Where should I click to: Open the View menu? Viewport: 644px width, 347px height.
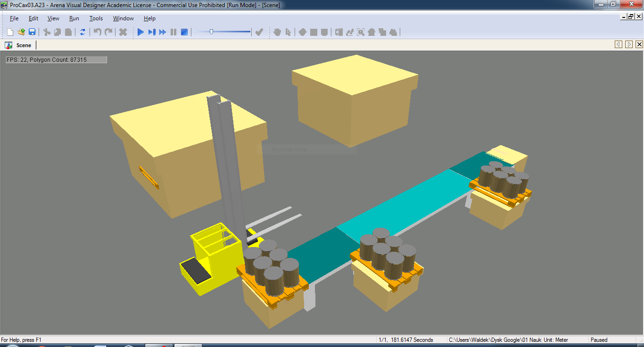[53, 18]
